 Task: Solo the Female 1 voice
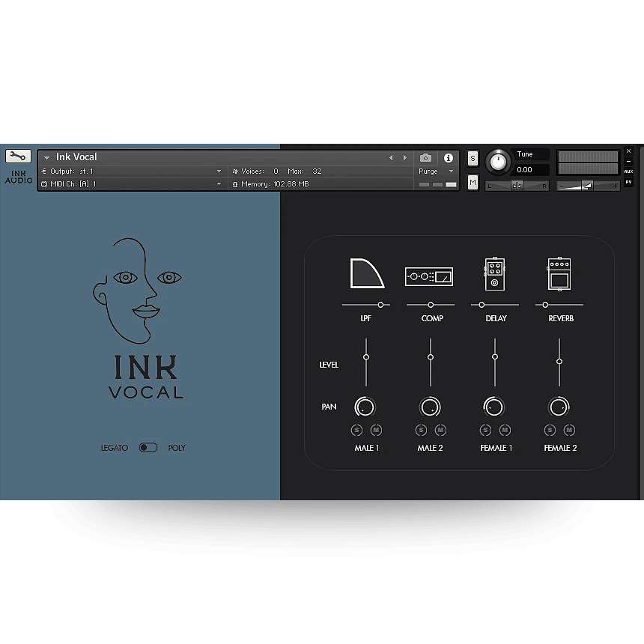pos(485,430)
